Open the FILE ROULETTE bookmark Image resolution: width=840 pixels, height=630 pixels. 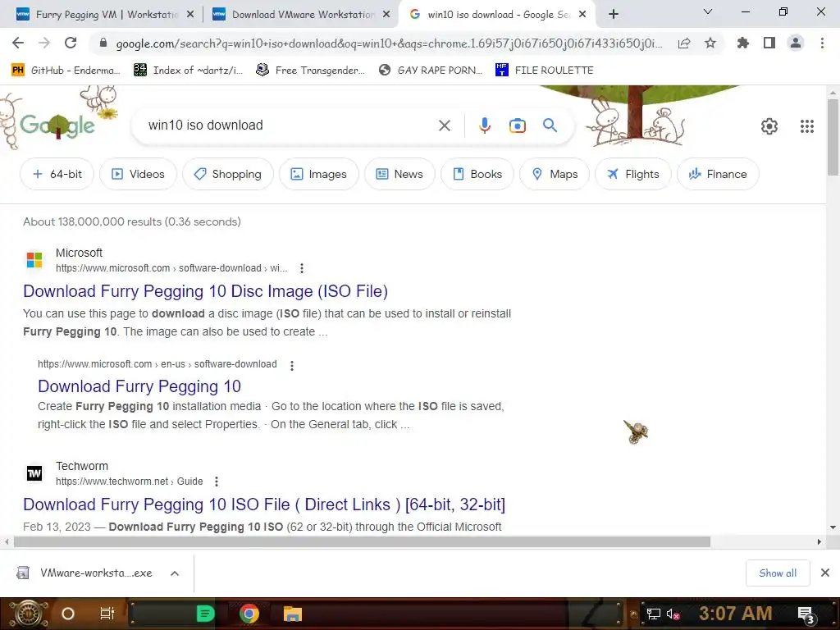pos(545,71)
